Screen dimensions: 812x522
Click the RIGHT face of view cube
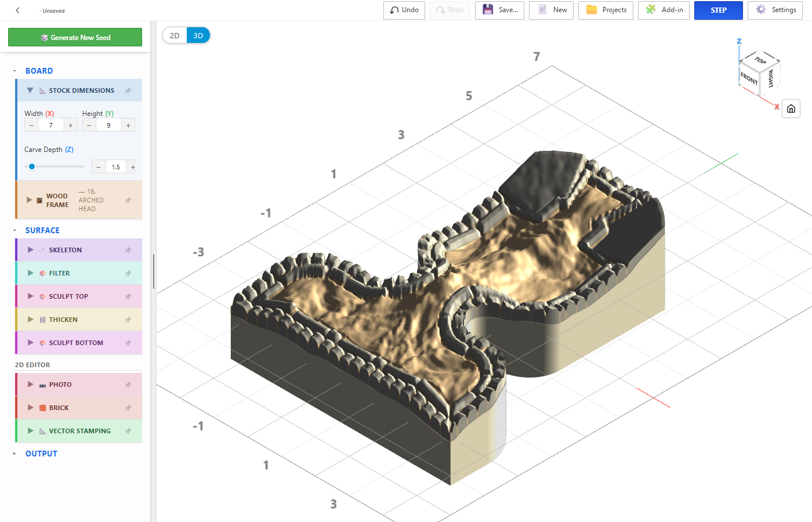[770, 78]
